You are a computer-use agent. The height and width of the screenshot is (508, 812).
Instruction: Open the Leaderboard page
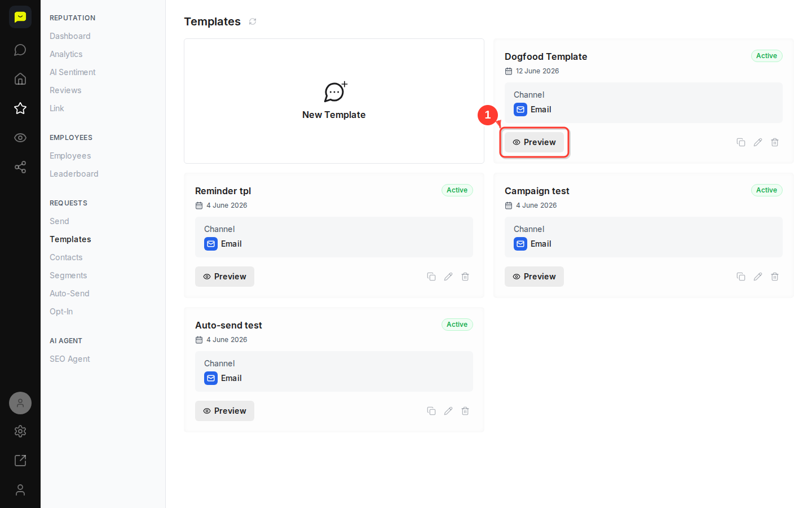74,174
